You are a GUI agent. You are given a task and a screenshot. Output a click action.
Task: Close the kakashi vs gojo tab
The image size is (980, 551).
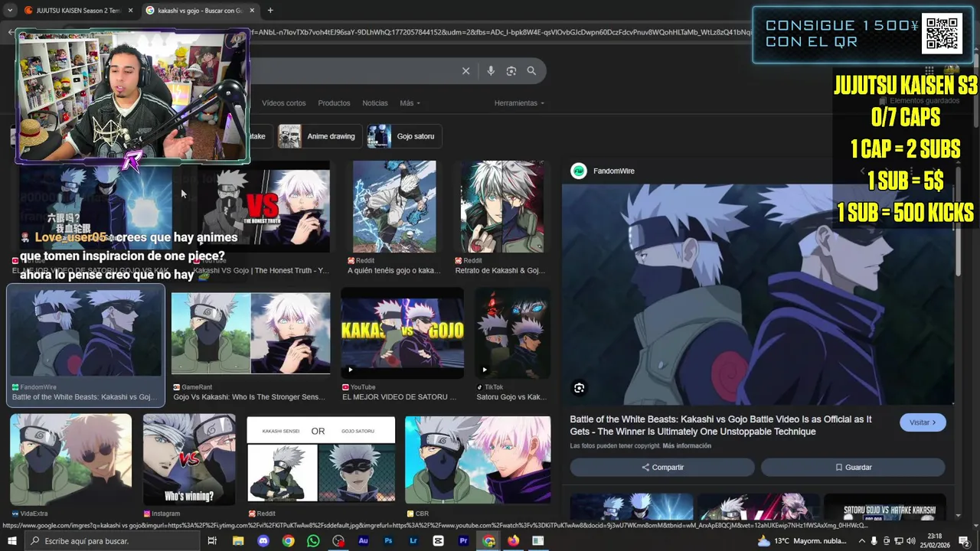252,11
